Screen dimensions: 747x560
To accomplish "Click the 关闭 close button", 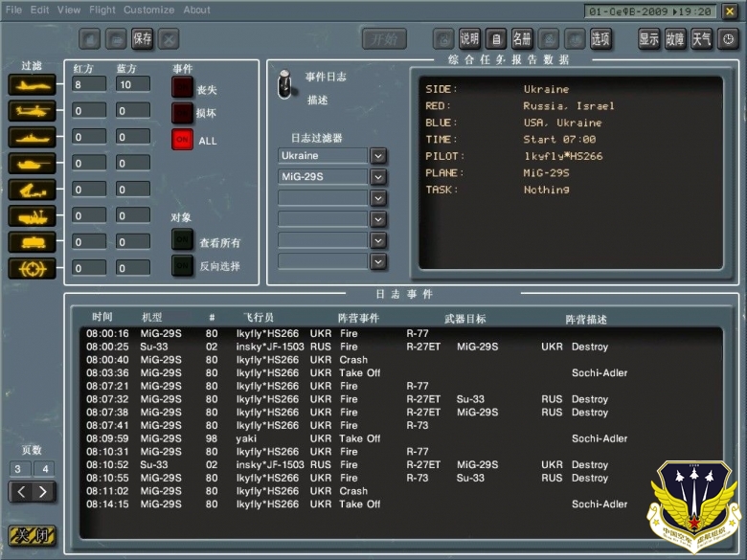I will pos(32,536).
